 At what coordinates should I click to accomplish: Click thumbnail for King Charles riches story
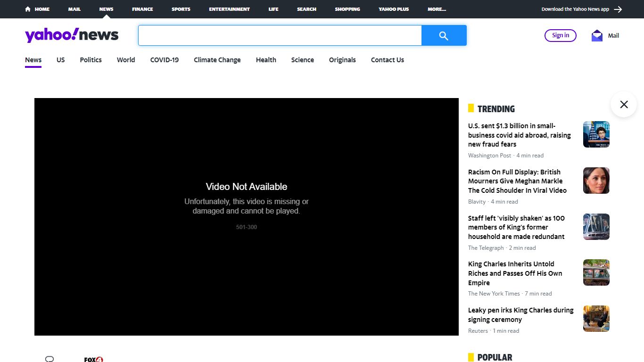[596, 272]
